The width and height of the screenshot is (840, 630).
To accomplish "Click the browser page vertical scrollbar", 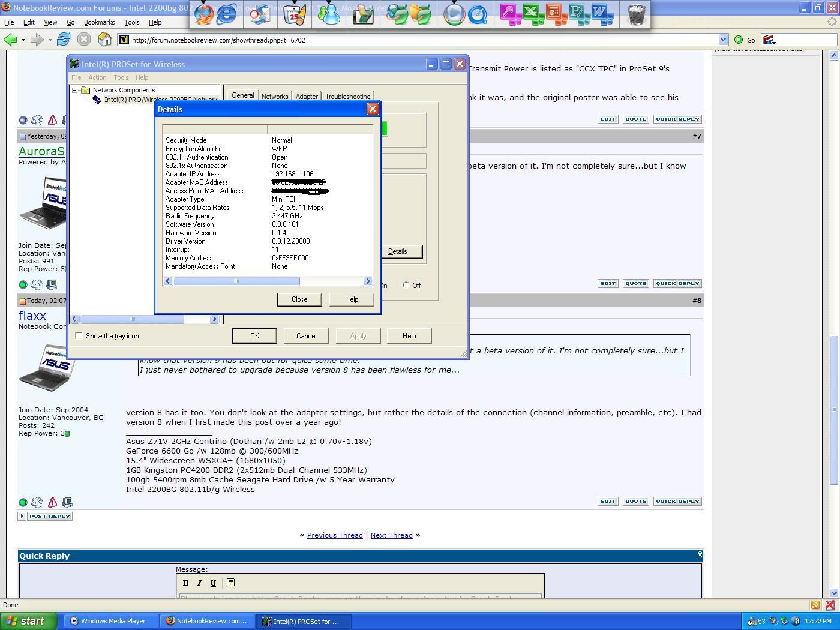I will 834,410.
